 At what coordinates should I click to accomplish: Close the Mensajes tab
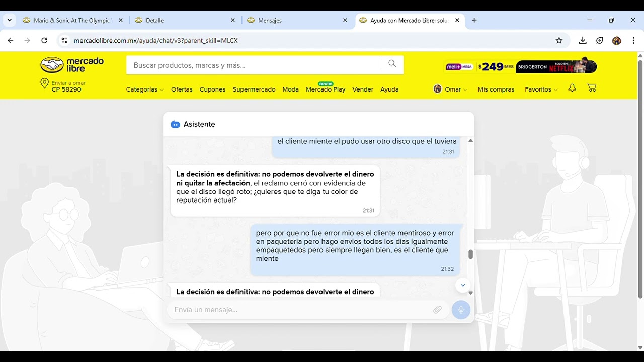(x=345, y=20)
